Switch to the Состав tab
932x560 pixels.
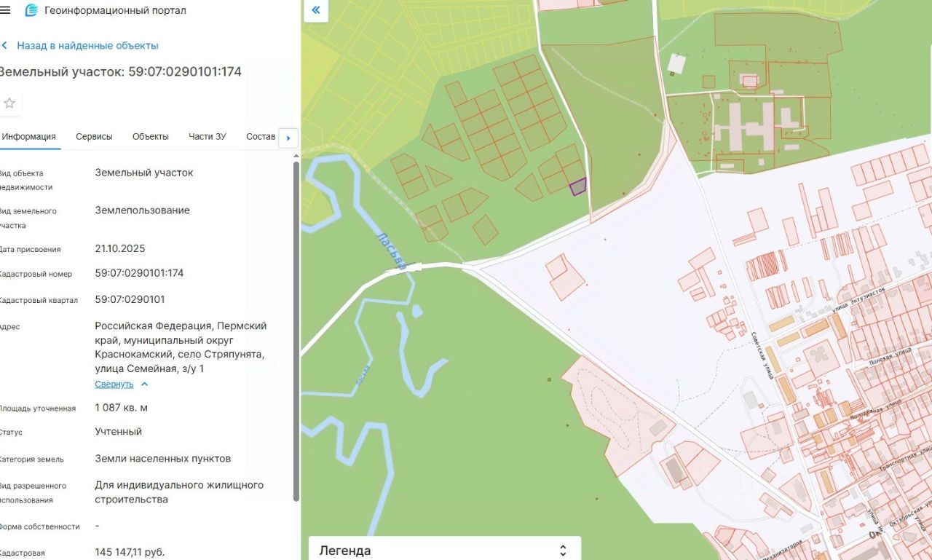[261, 136]
